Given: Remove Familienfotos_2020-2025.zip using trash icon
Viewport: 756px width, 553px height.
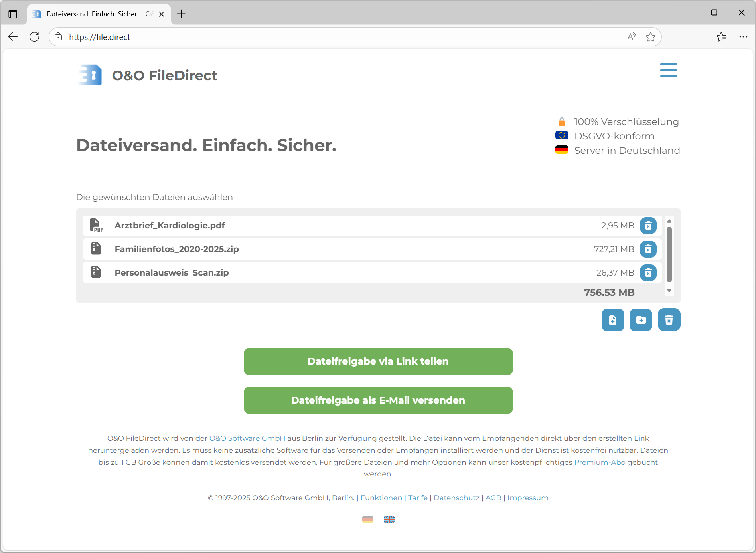Looking at the screenshot, I should point(648,249).
